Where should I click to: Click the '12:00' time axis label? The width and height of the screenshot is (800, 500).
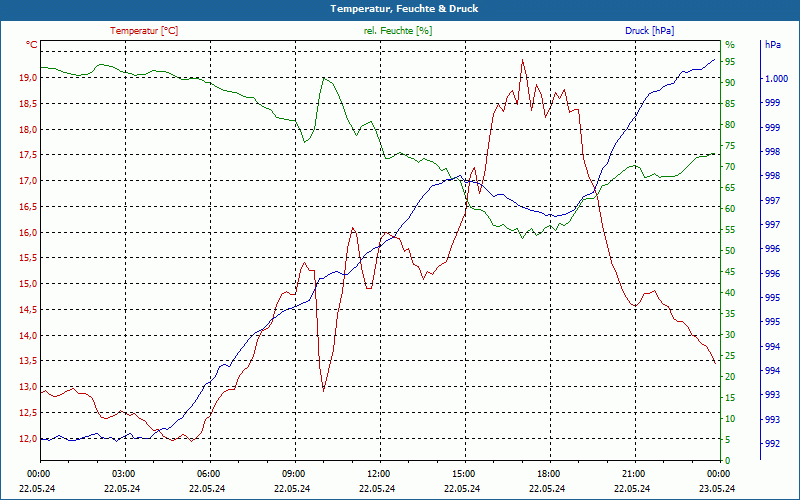pyautogui.click(x=378, y=474)
